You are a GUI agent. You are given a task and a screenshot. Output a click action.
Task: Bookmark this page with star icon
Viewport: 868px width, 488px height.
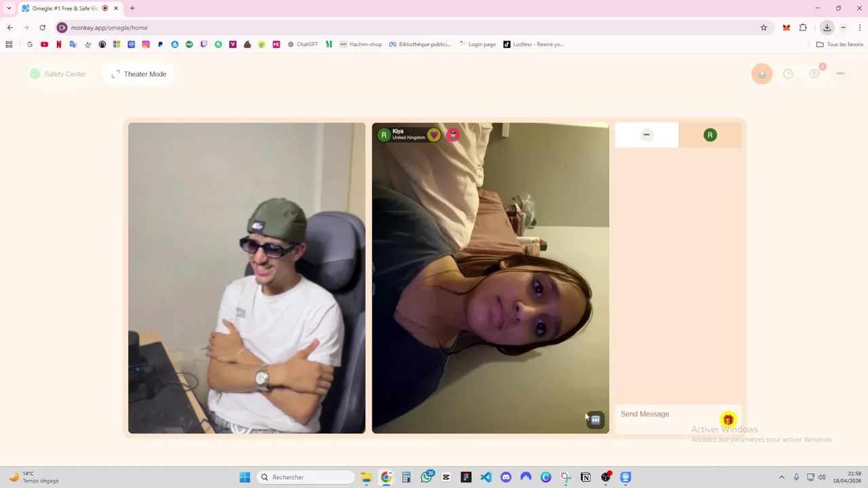[x=764, y=28]
